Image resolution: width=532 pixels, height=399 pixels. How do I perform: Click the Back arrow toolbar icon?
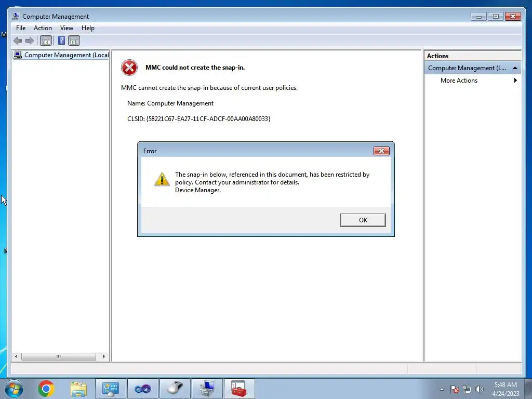[18, 41]
